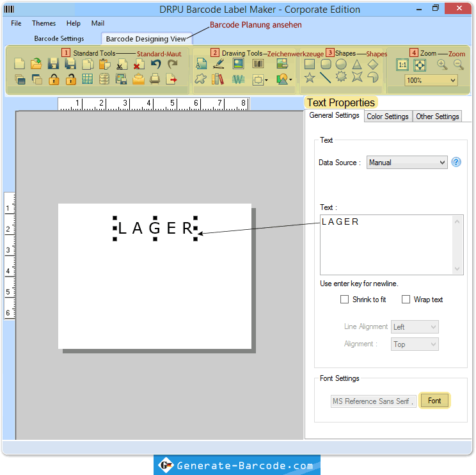476x475 pixels.
Task: Select the diagonal line shape tool
Action: tap(325, 77)
